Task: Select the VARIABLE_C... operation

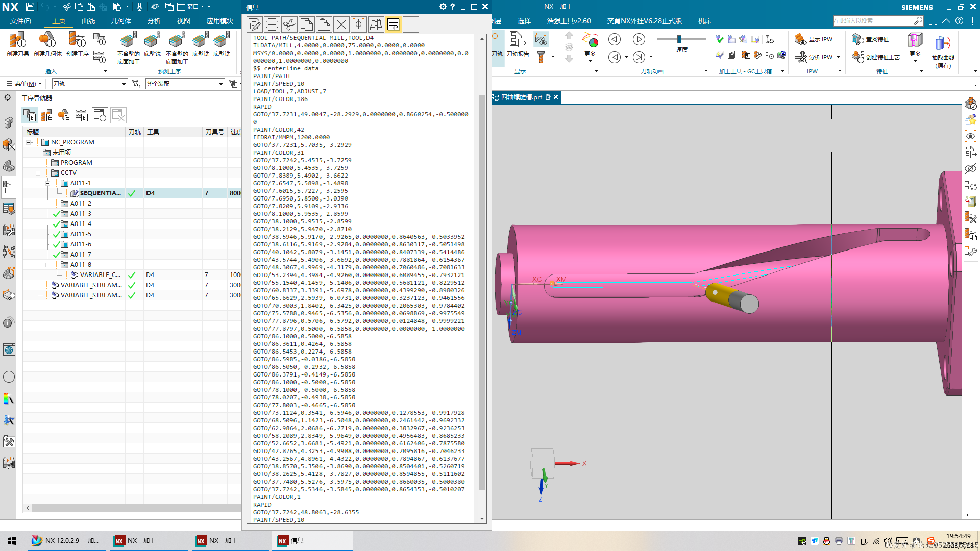Action: 100,275
